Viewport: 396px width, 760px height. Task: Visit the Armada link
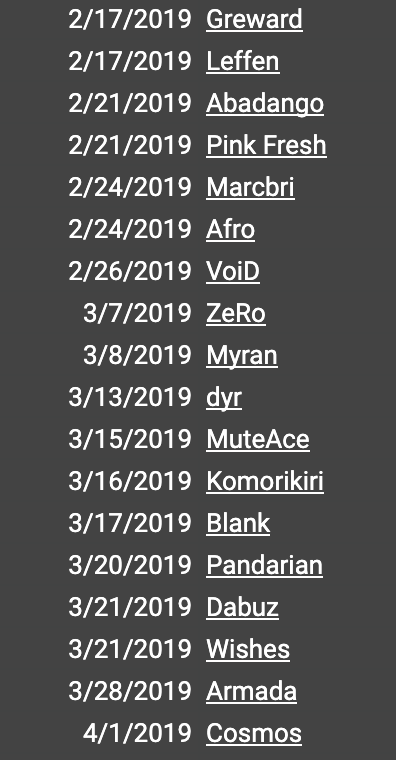pos(252,692)
